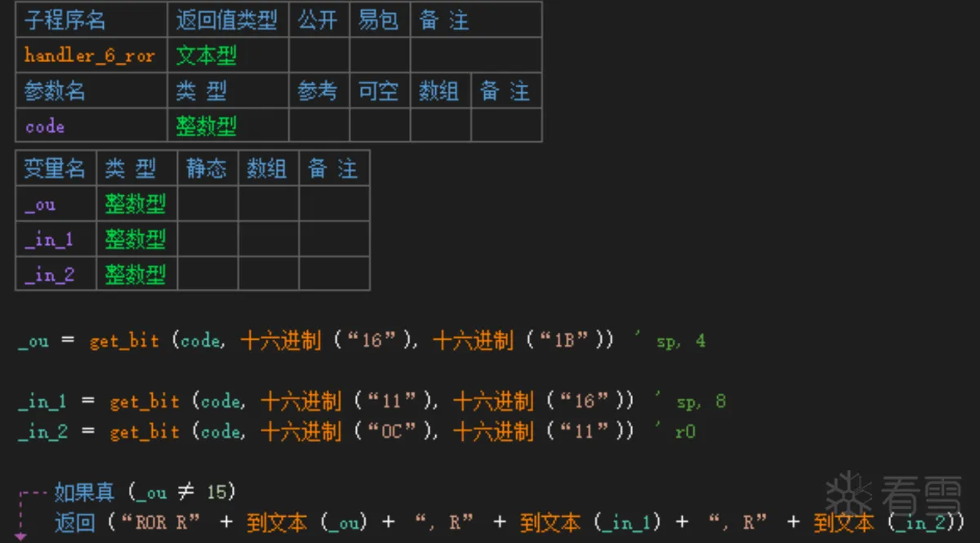
Task: Click 整数型 type in the _in_2 variable row
Action: point(136,274)
